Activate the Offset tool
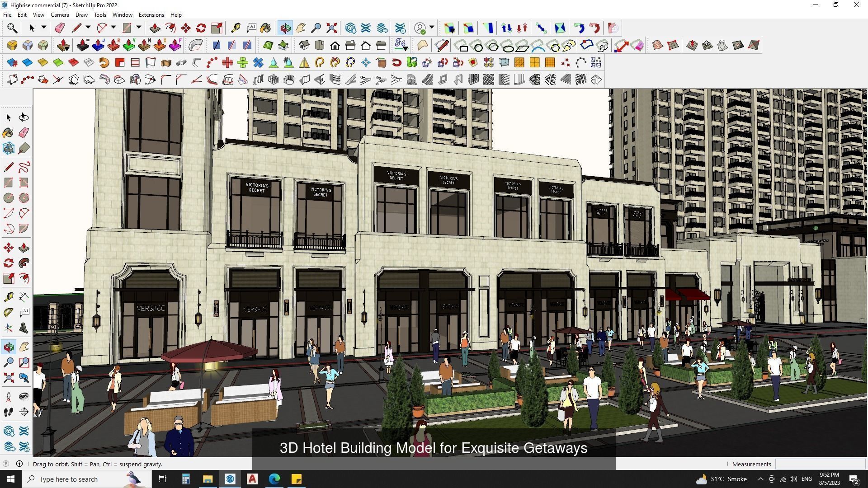This screenshot has width=868, height=488. (x=24, y=278)
